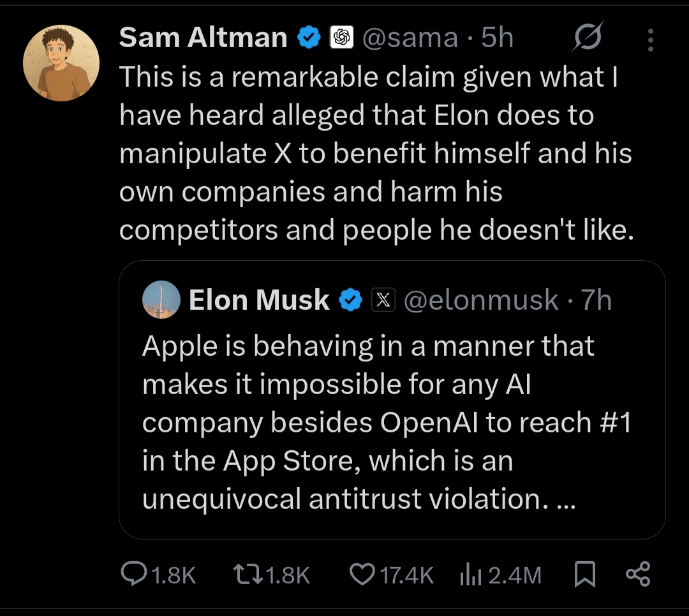Screen dimensions: 689x616
Task: Click the OpenAI affiliation badge
Action: [x=341, y=39]
